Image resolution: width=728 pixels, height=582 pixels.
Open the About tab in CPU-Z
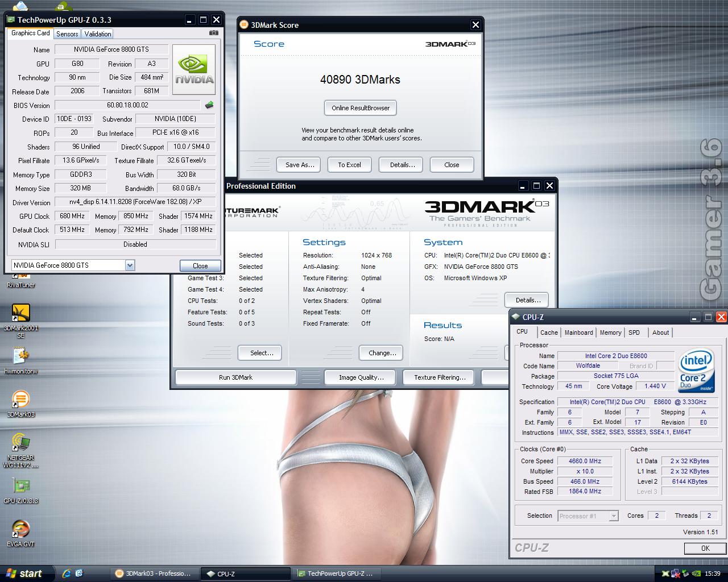(660, 332)
